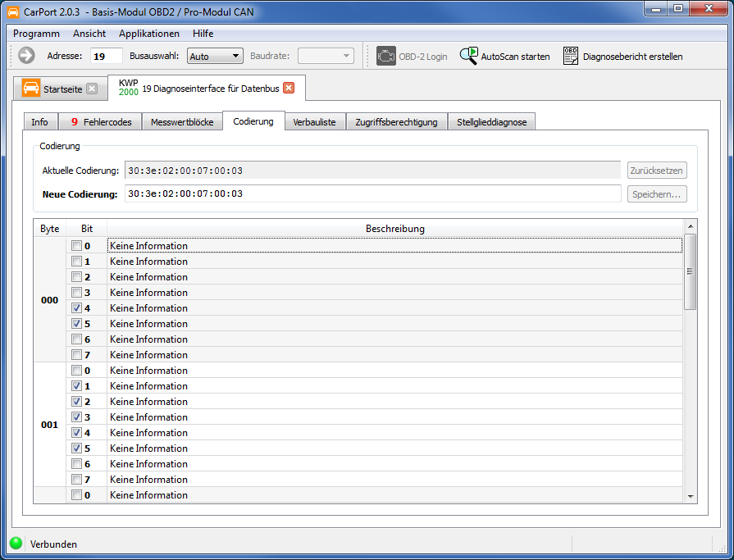Click the green connection status indicator
The height and width of the screenshot is (560, 734).
16,543
